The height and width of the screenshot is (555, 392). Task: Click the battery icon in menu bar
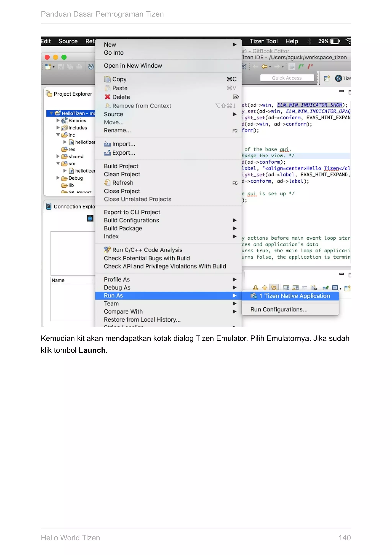[335, 41]
